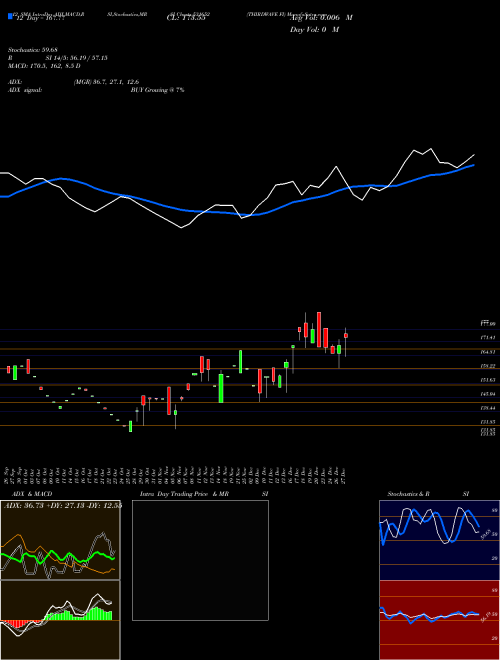Click the 'Intra Day Trading Price & MR' title
Viewport: 500px width, 660px height.
pos(184,494)
